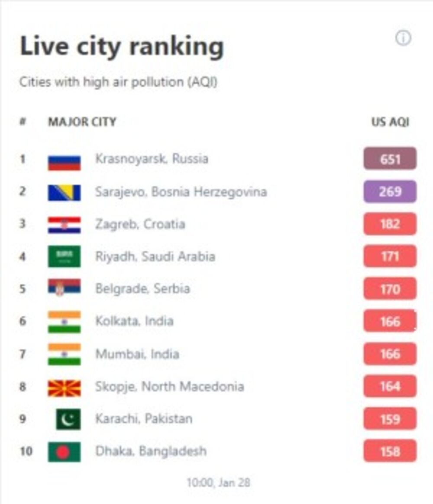This screenshot has height=504, width=433.
Task: Click the US AQI column header
Action: (x=390, y=122)
